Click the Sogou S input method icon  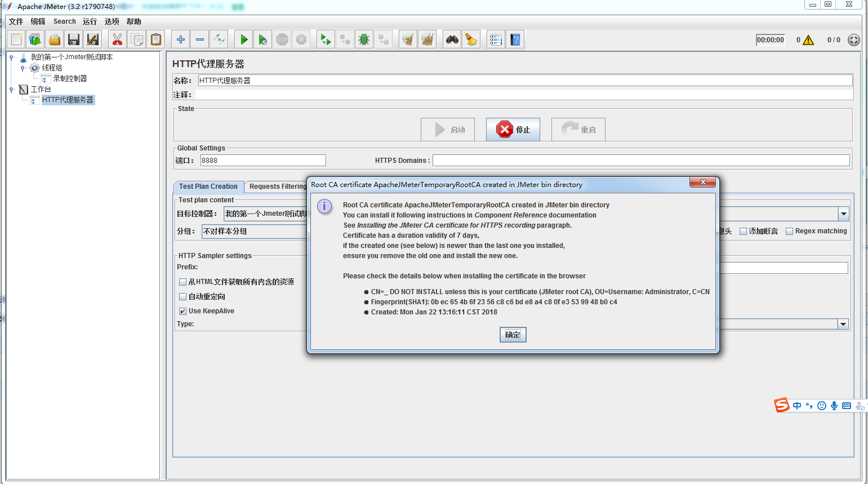click(x=782, y=405)
